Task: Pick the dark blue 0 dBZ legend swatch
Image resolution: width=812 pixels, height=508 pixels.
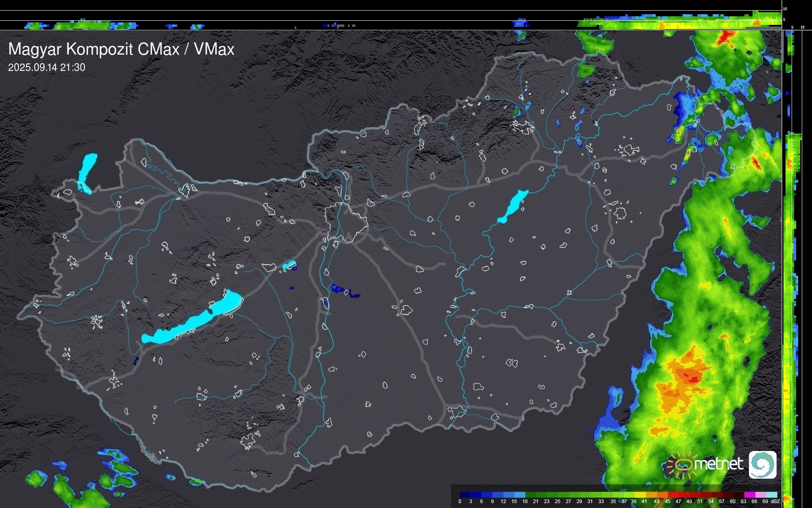Action: tap(465, 495)
